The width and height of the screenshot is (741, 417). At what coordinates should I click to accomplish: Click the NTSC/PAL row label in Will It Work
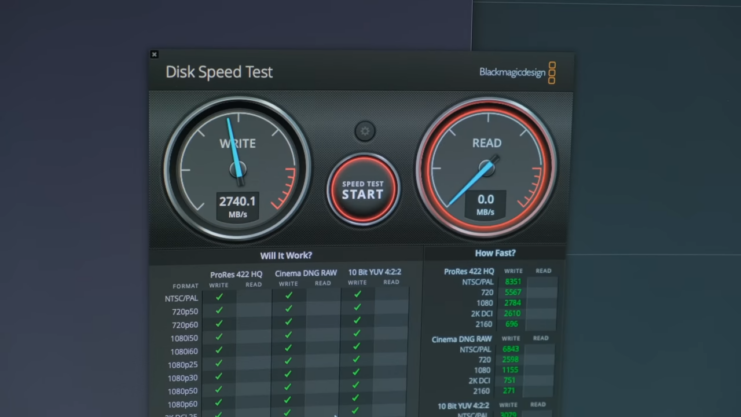(181, 298)
